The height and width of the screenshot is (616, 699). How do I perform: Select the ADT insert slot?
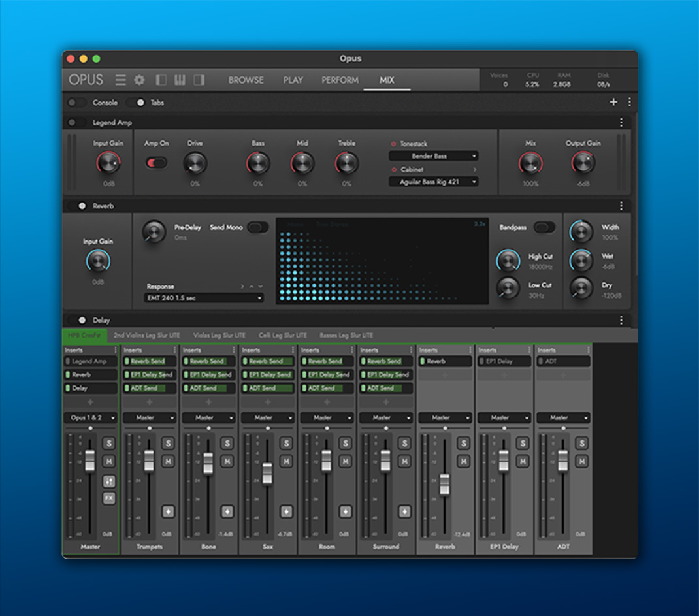pyautogui.click(x=564, y=361)
